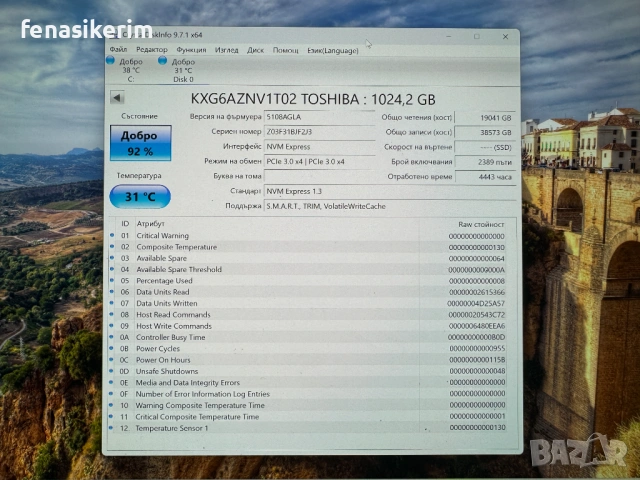Click the empty drive letter field

pos(319,176)
